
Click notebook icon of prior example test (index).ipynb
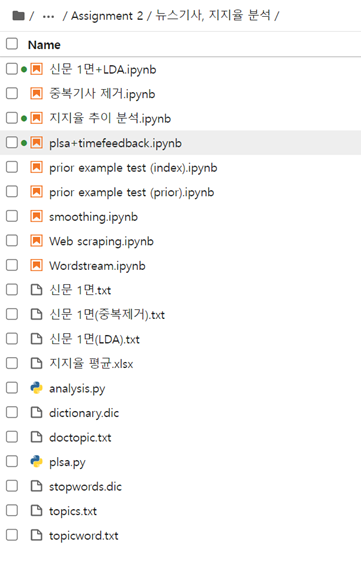pos(36,167)
